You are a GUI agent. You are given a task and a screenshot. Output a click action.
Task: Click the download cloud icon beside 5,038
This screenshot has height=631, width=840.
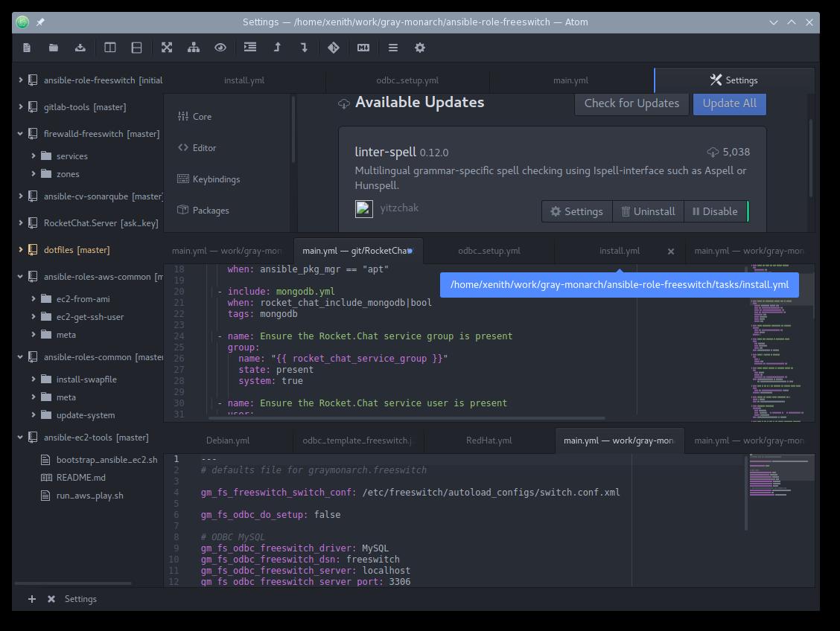pyautogui.click(x=713, y=152)
